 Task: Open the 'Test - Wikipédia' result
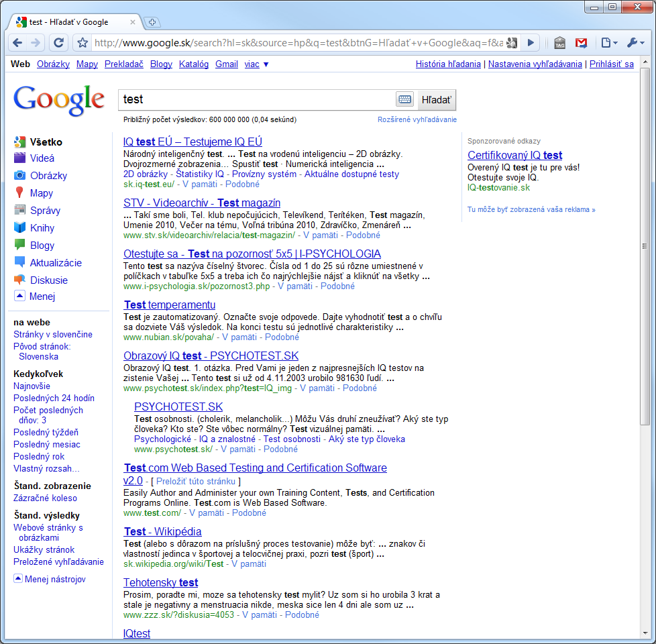tap(163, 532)
